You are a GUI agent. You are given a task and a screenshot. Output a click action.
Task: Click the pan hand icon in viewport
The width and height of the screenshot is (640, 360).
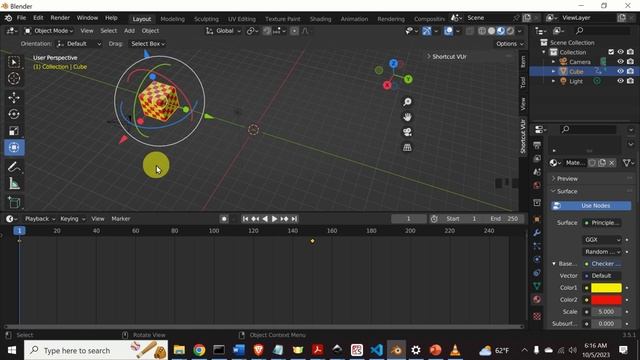coord(407,117)
